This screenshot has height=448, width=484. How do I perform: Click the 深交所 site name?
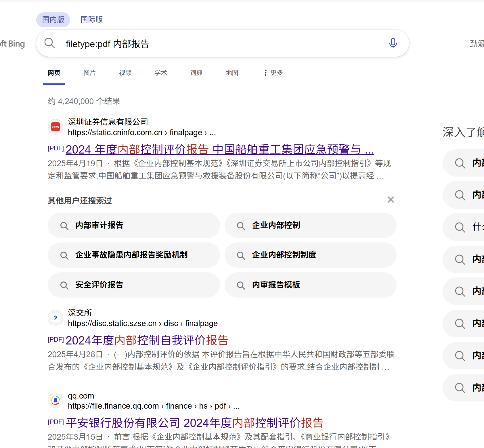pos(80,313)
